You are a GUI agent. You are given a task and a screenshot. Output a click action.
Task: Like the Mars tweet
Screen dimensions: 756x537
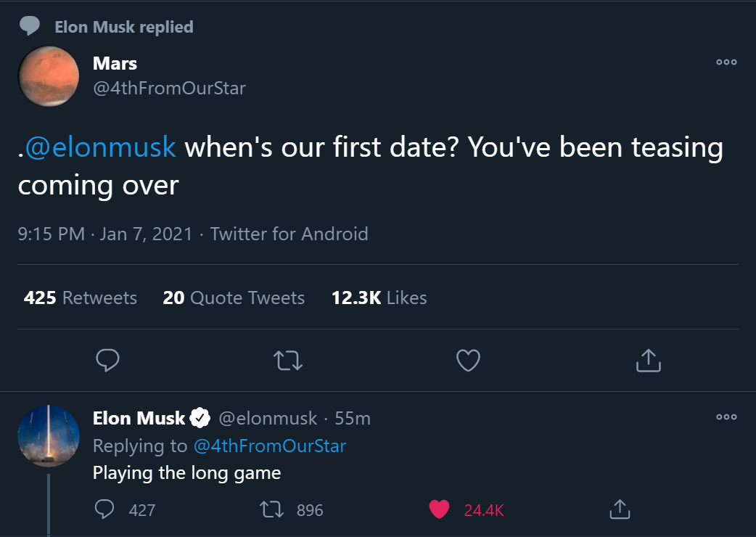tap(468, 360)
